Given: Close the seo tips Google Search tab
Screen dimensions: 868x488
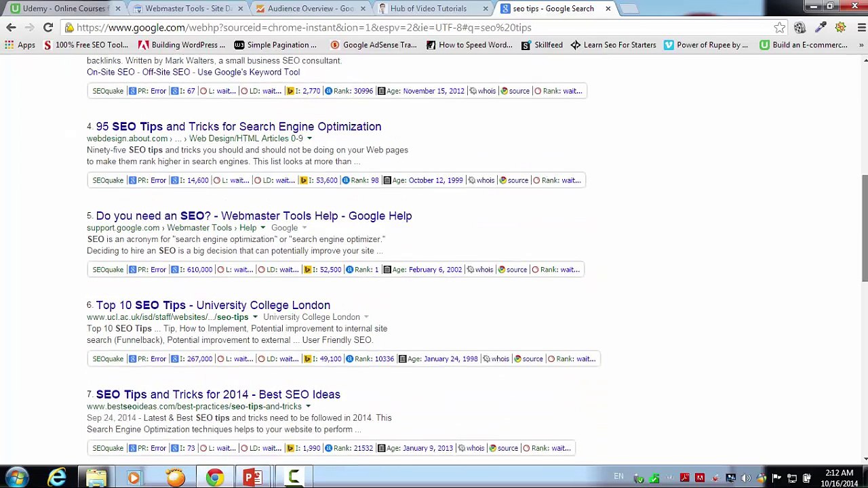Looking at the screenshot, I should [608, 8].
